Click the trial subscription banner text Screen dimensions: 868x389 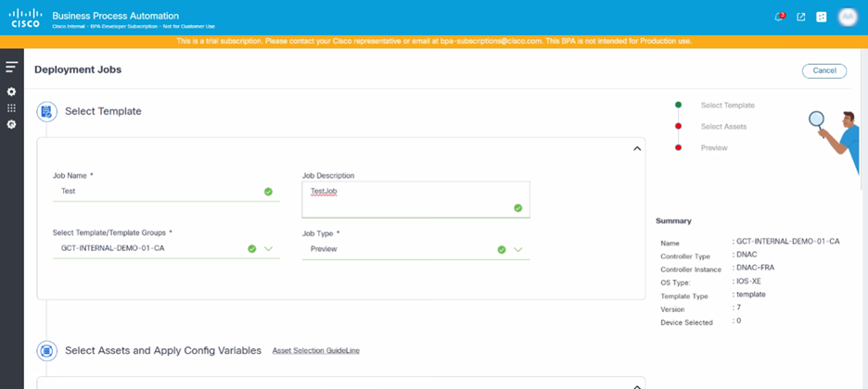[x=434, y=42]
